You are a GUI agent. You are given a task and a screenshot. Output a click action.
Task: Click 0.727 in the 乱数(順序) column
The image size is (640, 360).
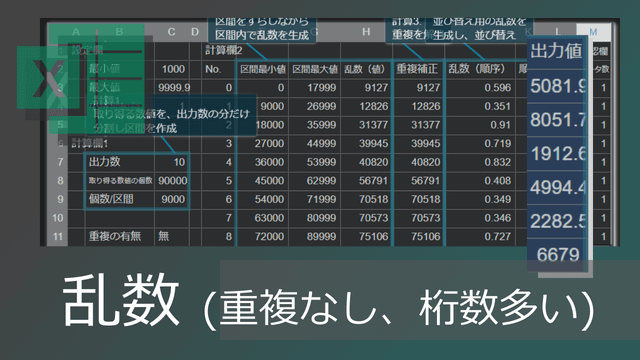point(480,236)
